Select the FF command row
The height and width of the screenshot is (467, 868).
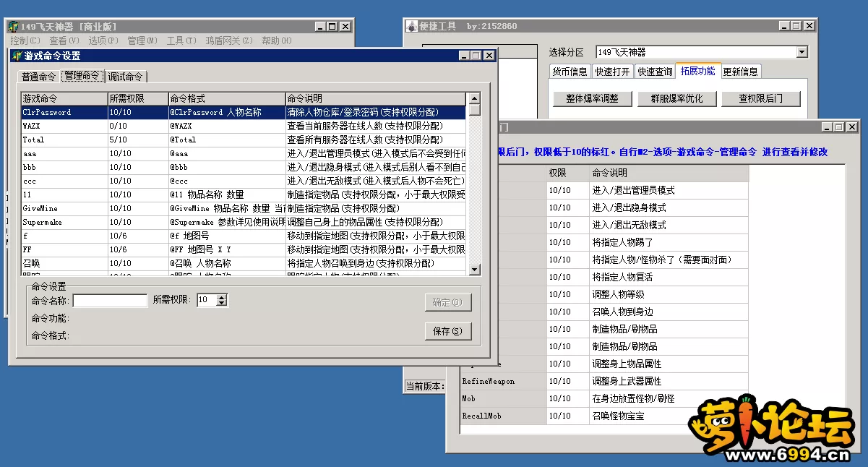pos(244,249)
